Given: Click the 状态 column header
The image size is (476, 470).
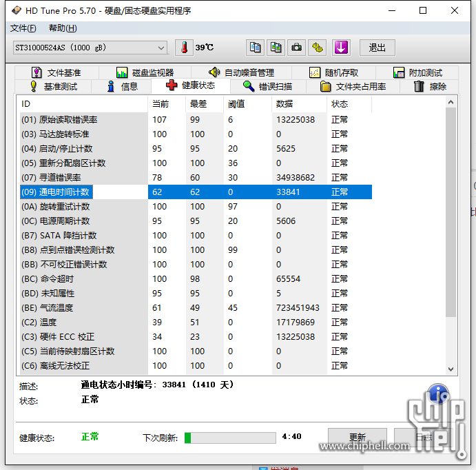Looking at the screenshot, I should click(349, 104).
